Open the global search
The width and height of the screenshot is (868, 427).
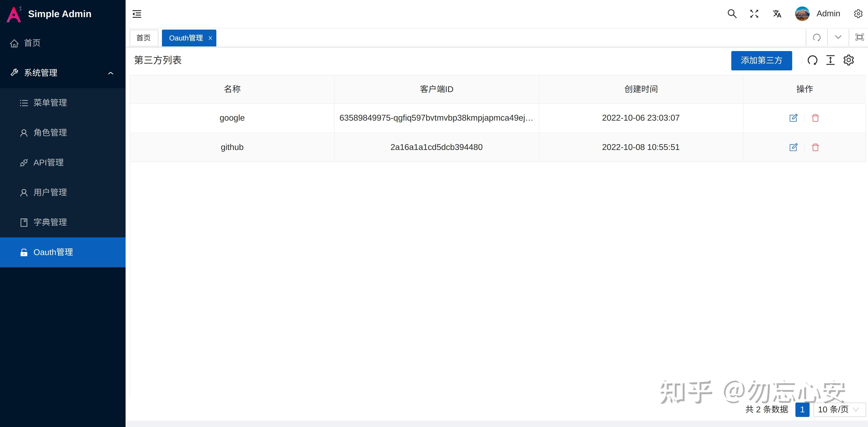point(732,14)
